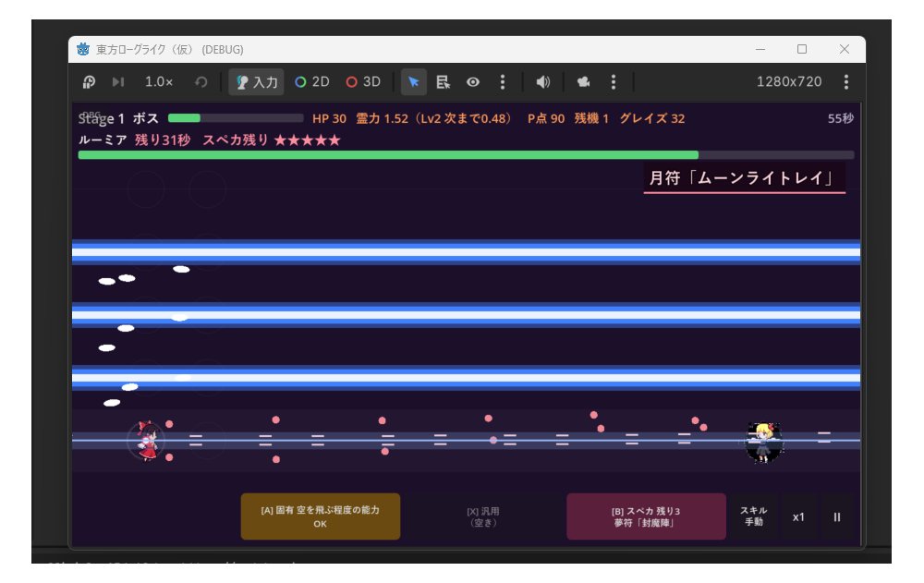Open camera options three-dot menu
This screenshot has width=924, height=583.
click(x=614, y=82)
